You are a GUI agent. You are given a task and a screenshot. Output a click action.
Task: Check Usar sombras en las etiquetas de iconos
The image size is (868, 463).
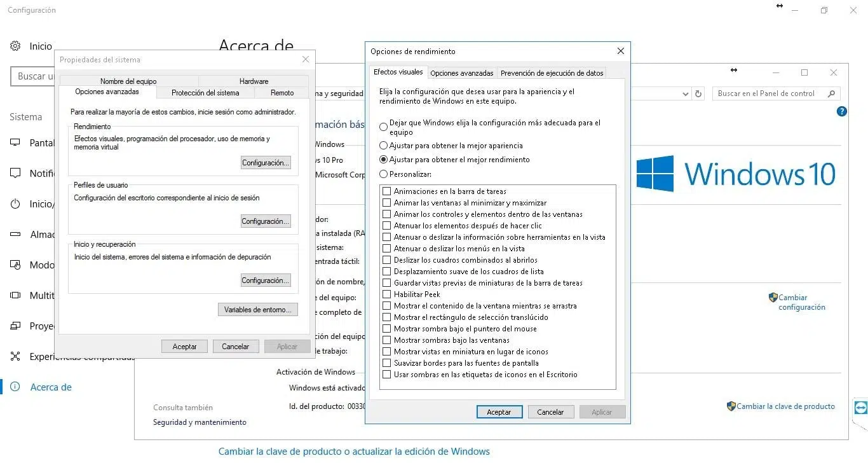click(386, 374)
